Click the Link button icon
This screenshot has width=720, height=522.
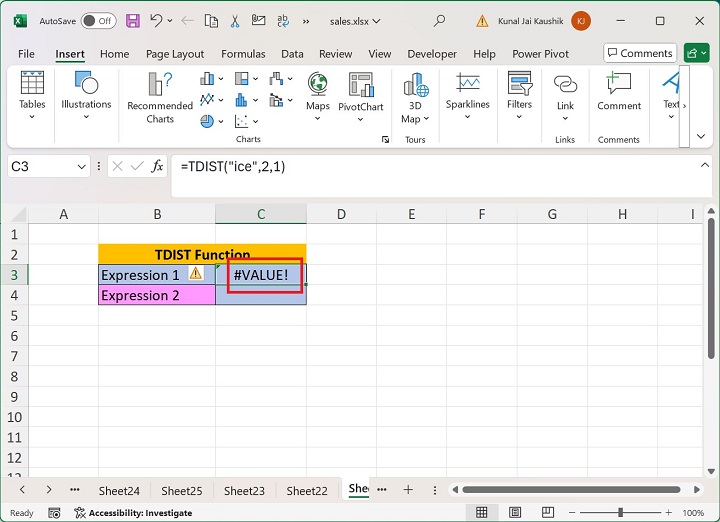pos(565,84)
